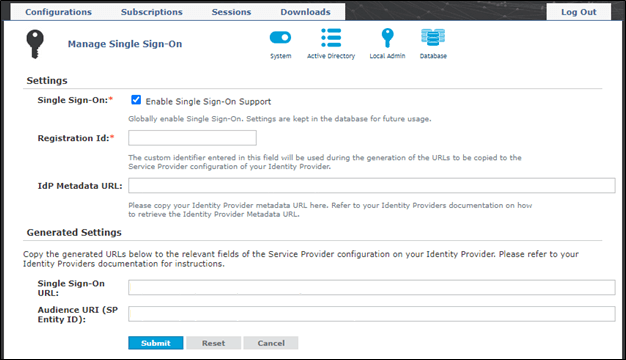Viewport: 626px width, 360px height.
Task: Click the Audience URI (SP Entity ID) field
Action: coord(372,314)
